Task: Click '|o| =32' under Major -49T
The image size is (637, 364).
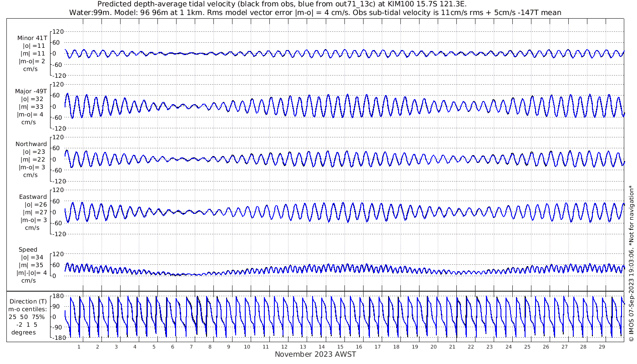Action: 33,99
